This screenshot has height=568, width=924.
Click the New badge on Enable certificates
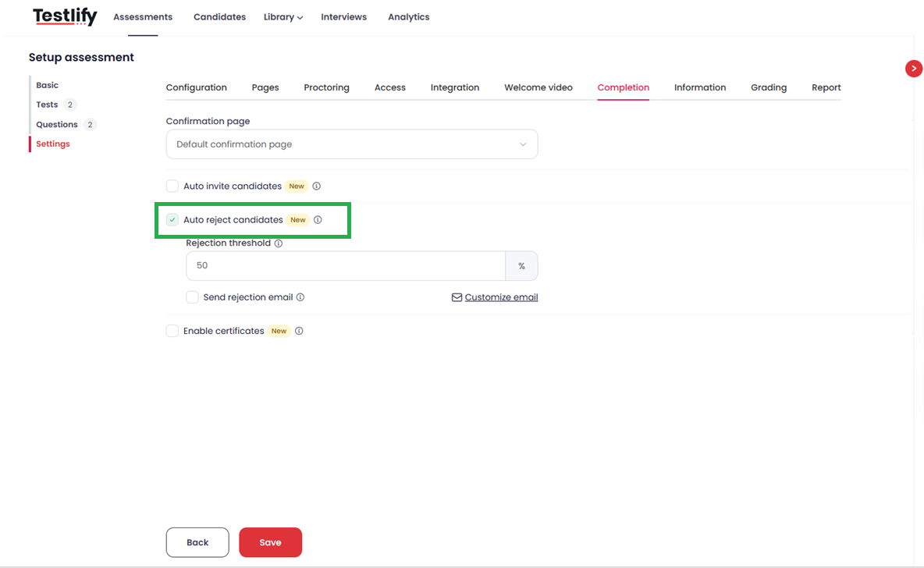[x=279, y=331]
